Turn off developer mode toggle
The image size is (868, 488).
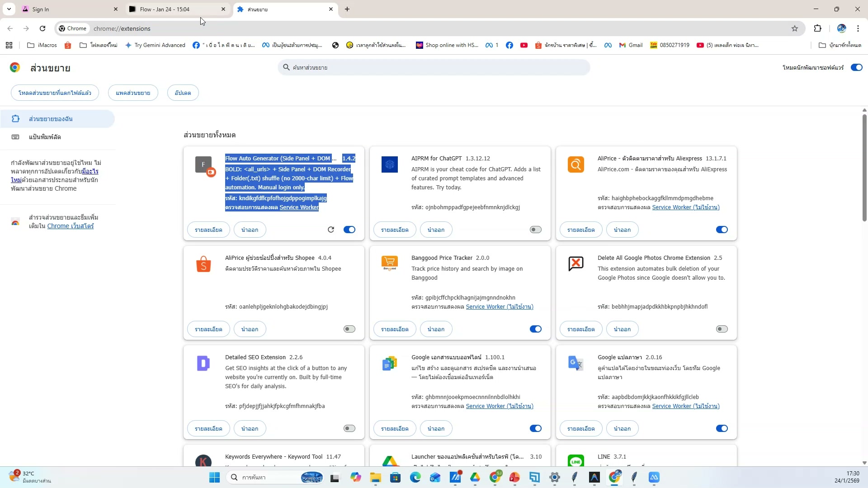(x=856, y=67)
